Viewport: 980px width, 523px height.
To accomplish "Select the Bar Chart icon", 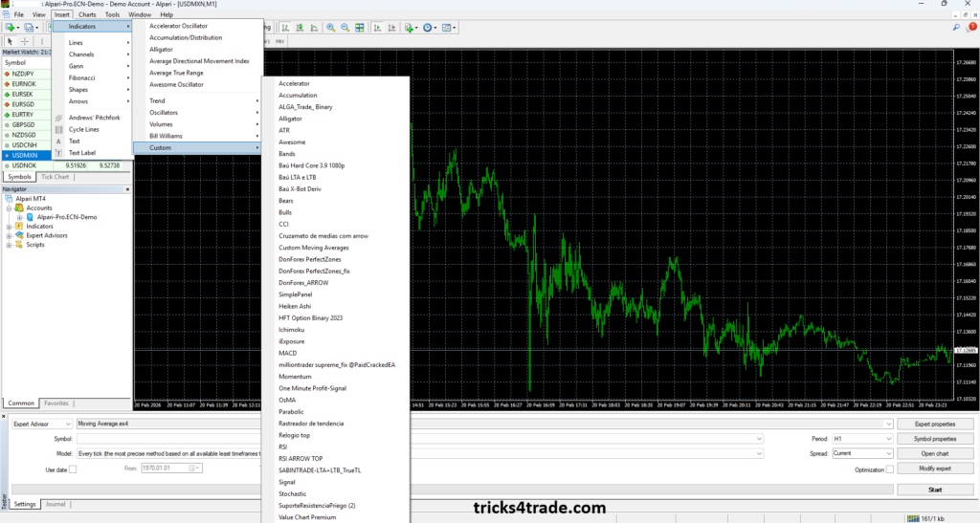I will [285, 28].
